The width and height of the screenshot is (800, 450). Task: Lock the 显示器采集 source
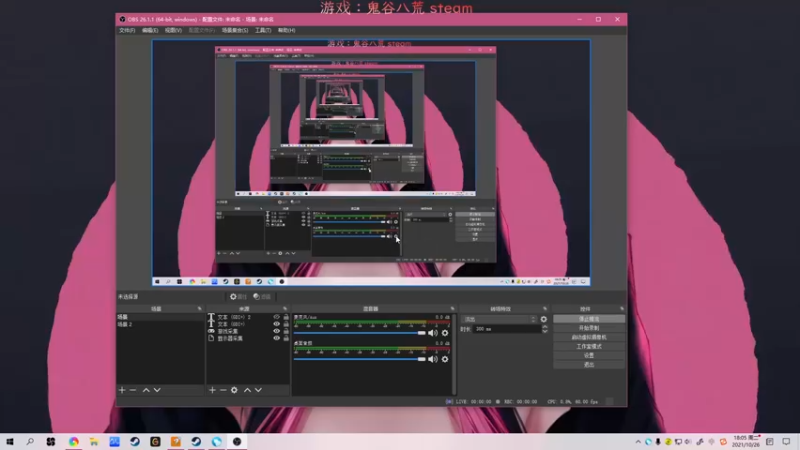[x=286, y=338]
